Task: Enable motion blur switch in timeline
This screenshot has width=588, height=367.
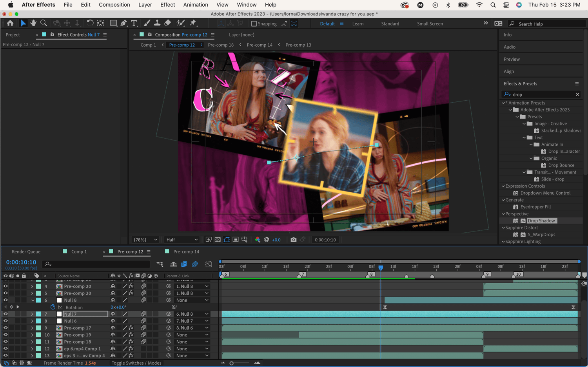Action: (195, 264)
